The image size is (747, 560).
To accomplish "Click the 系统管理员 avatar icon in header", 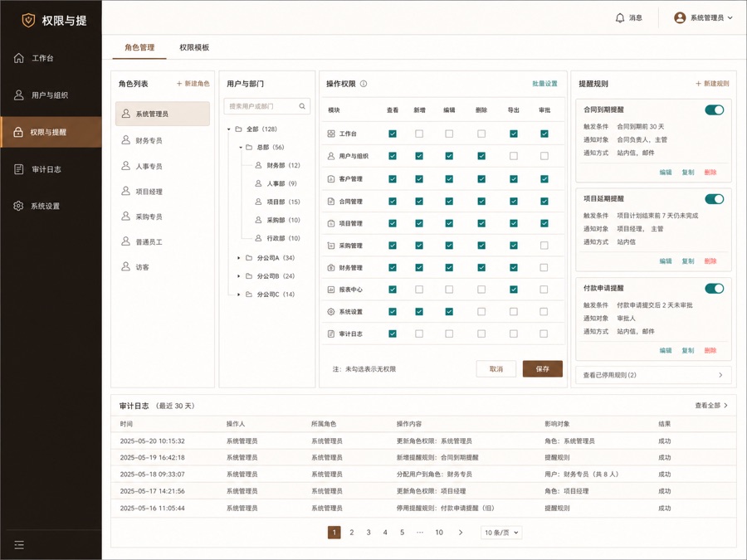I will 680,17.
